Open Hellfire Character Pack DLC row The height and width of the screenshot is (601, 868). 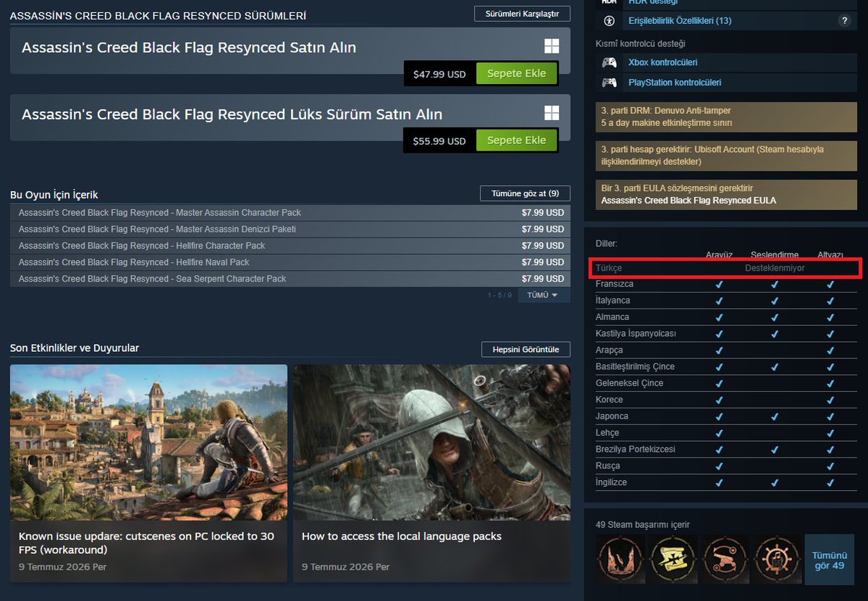(x=290, y=246)
